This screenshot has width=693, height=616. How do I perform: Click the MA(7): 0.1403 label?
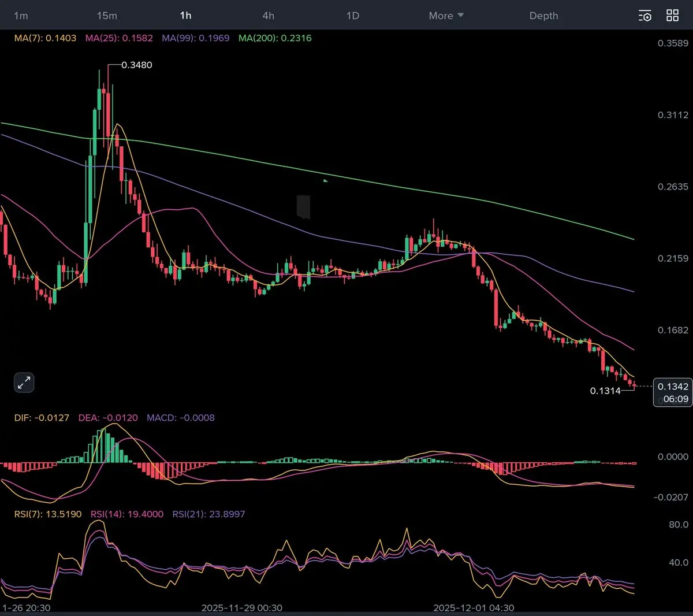click(x=45, y=38)
